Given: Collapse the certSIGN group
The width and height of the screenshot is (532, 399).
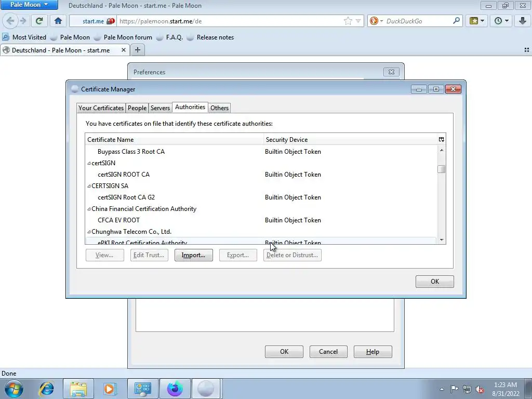Looking at the screenshot, I should 89,163.
